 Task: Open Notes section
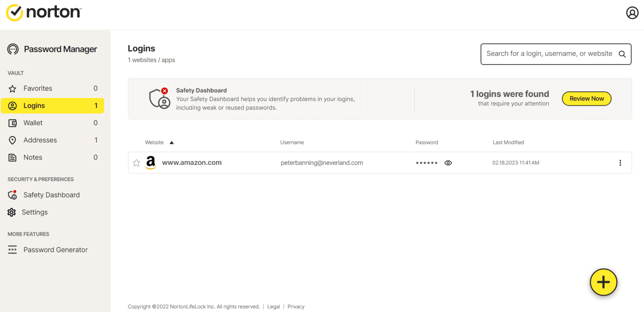52,157
